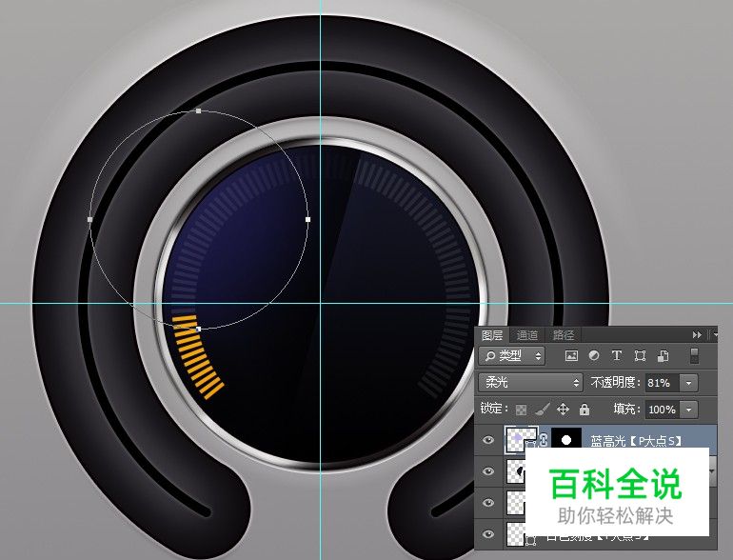Click the ellipse path left anchor point
Image resolution: width=733 pixels, height=560 pixels.
point(90,219)
